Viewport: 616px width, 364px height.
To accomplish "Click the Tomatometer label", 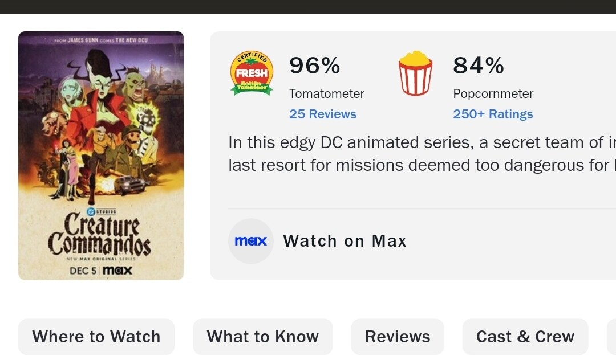I will (x=326, y=93).
